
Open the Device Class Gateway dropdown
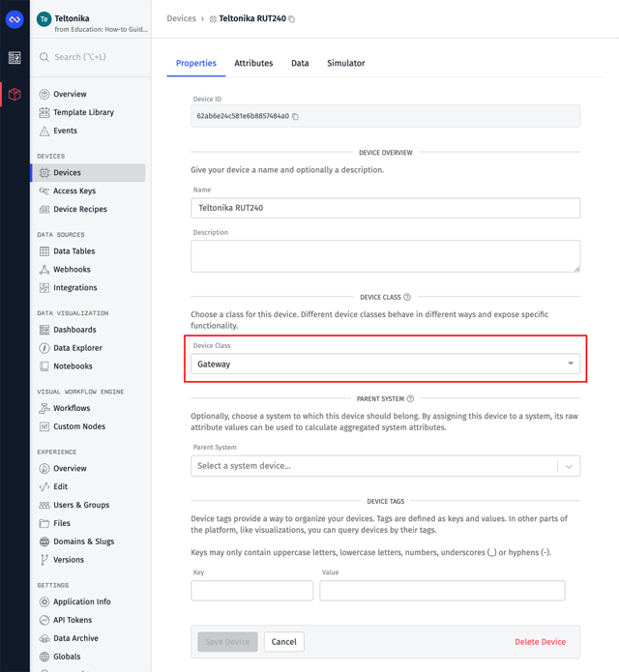click(x=385, y=364)
